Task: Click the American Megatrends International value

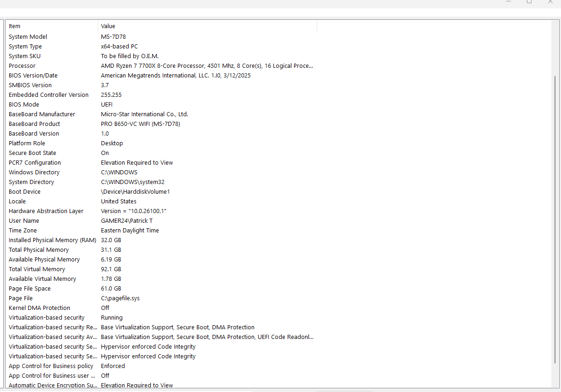Action: click(176, 76)
